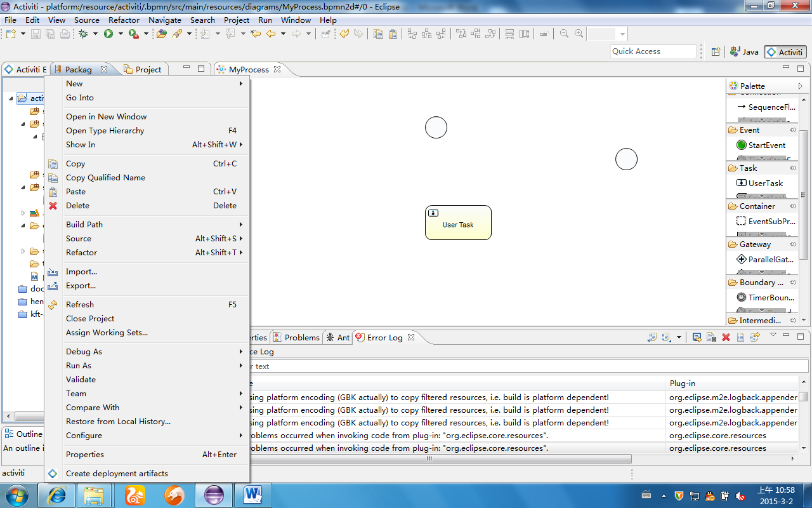Open the Run button dropdown arrow
This screenshot has width=812, height=508.
pos(121,34)
